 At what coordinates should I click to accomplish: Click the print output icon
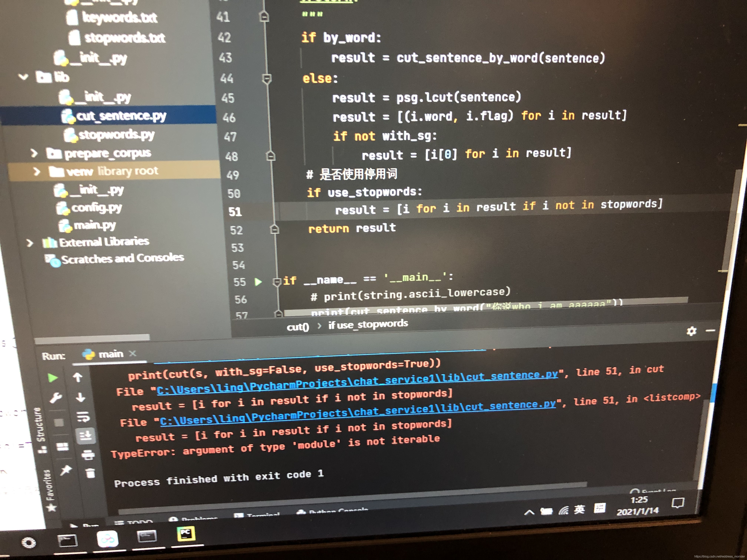pos(88,455)
